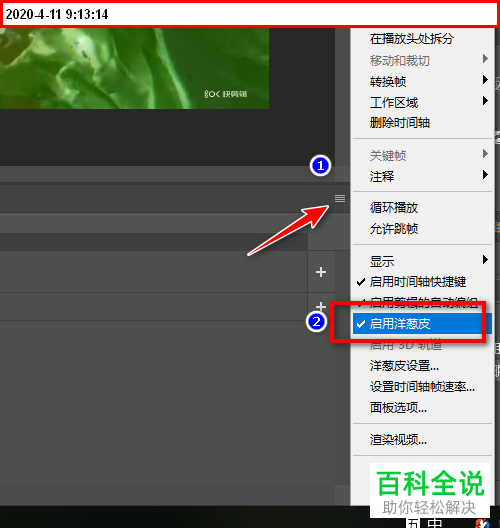Uncheck 启用洋葱皮 option
This screenshot has width=500, height=528.
coord(422,324)
